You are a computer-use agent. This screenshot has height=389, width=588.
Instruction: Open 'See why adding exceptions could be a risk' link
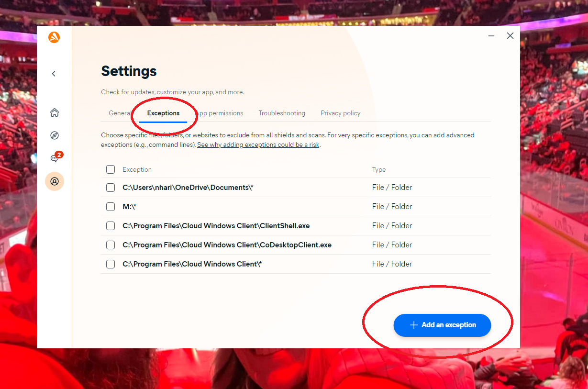[x=258, y=144]
